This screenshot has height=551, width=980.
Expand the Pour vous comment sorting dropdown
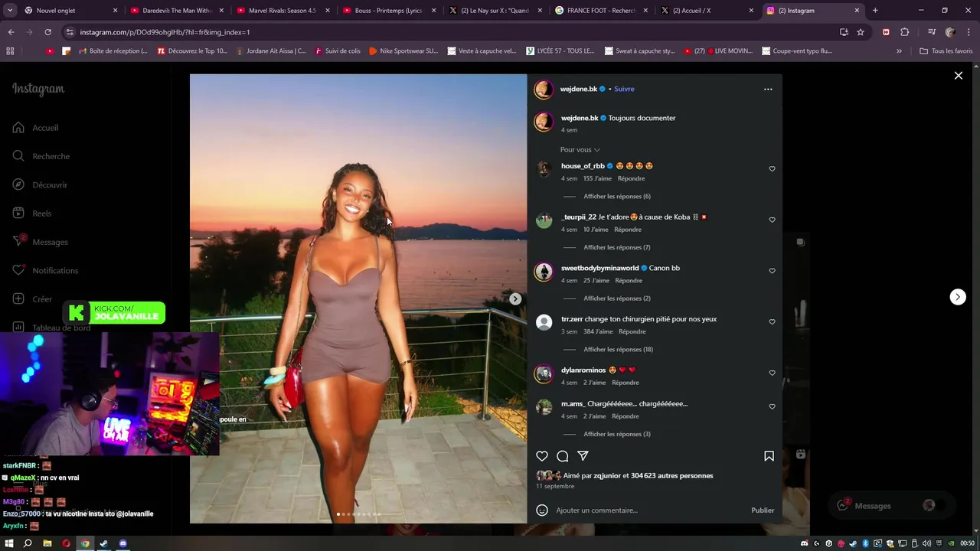[580, 150]
